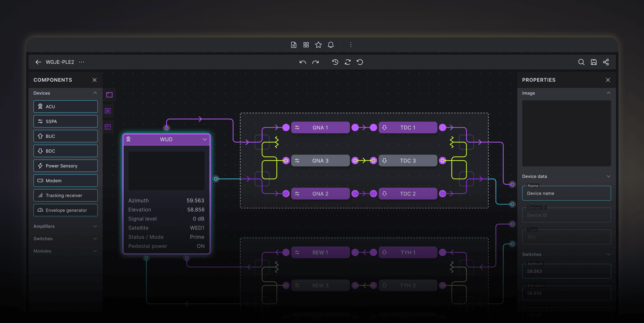644x323 pixels.
Task: Click the Device ID input field
Action: click(566, 215)
